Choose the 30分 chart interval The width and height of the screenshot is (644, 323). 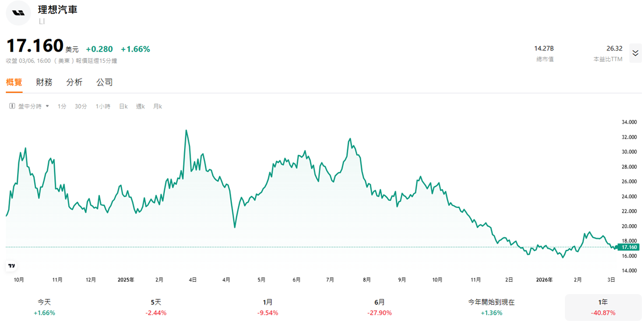[x=80, y=106]
